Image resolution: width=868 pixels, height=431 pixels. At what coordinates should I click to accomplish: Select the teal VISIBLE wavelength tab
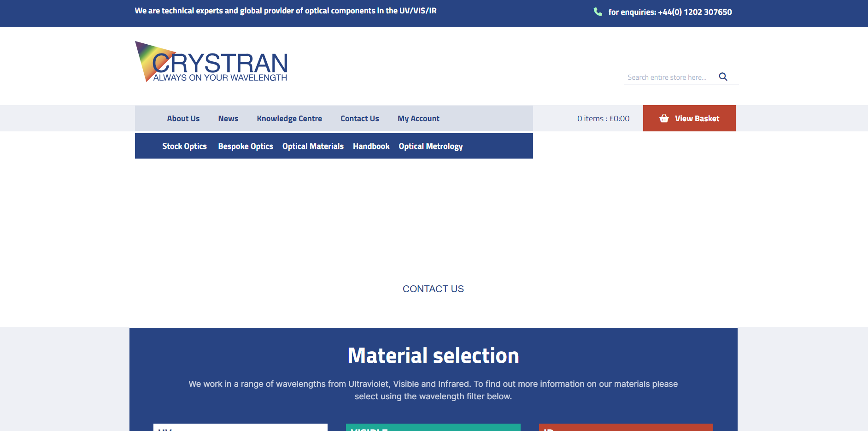point(433,427)
